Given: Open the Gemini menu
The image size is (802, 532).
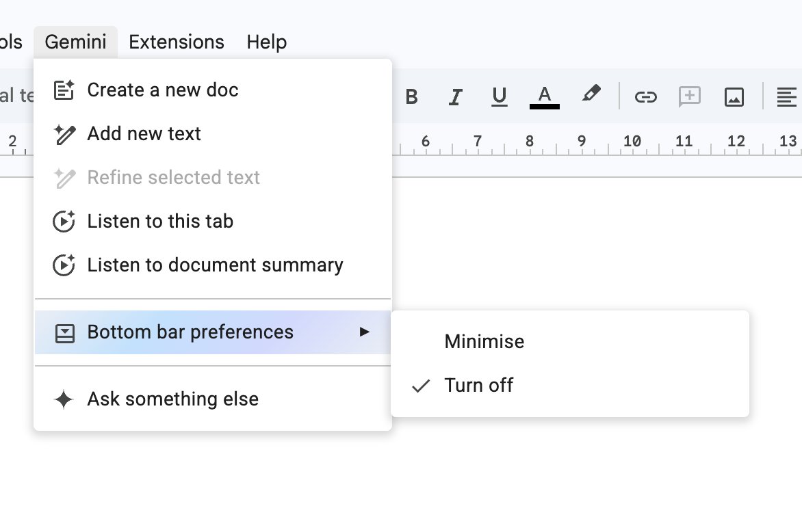Looking at the screenshot, I should (x=76, y=42).
